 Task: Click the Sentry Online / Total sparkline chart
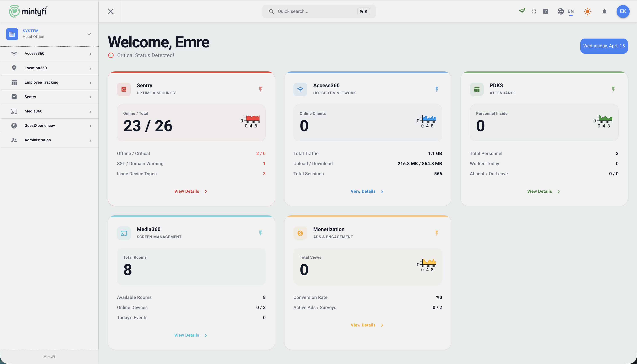250,121
